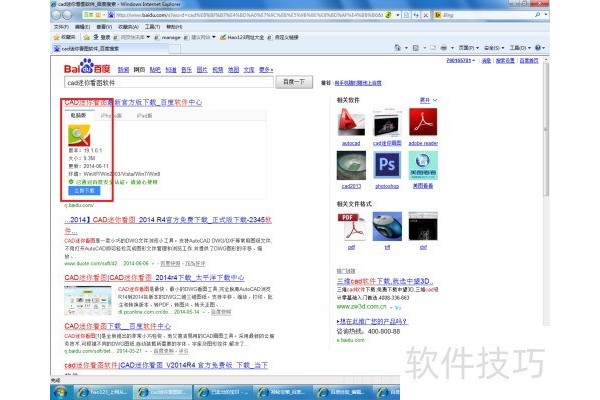Screen dimensions: 600x400
Task: Click the read mail icon in command bar
Action: 433,47
